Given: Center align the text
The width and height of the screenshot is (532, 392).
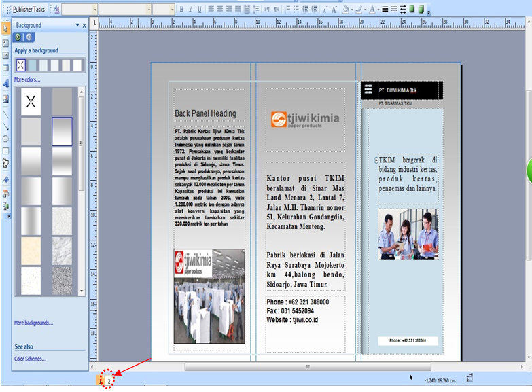Looking at the screenshot, I should pos(220,10).
